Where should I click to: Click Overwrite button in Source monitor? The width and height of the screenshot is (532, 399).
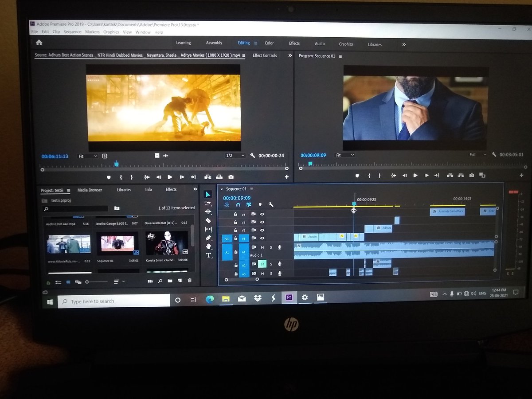point(219,177)
